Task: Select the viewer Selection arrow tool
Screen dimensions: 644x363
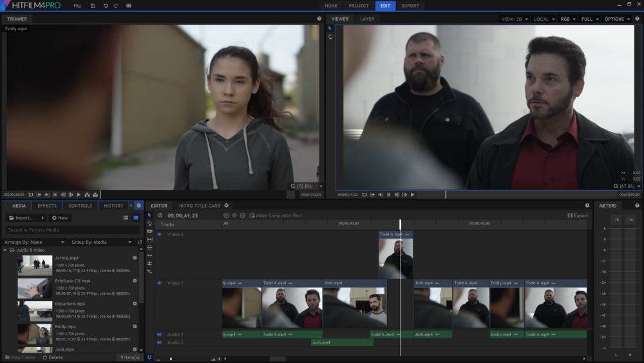Action: (x=330, y=28)
